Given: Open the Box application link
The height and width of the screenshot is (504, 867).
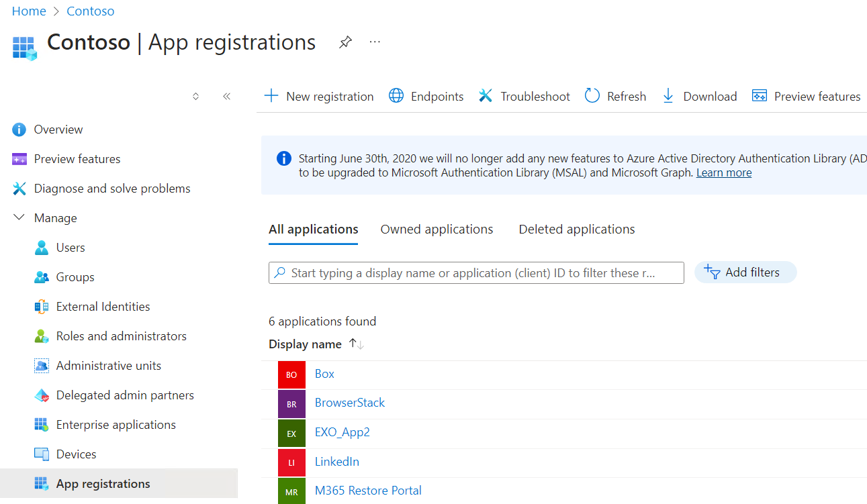Looking at the screenshot, I should click(324, 374).
